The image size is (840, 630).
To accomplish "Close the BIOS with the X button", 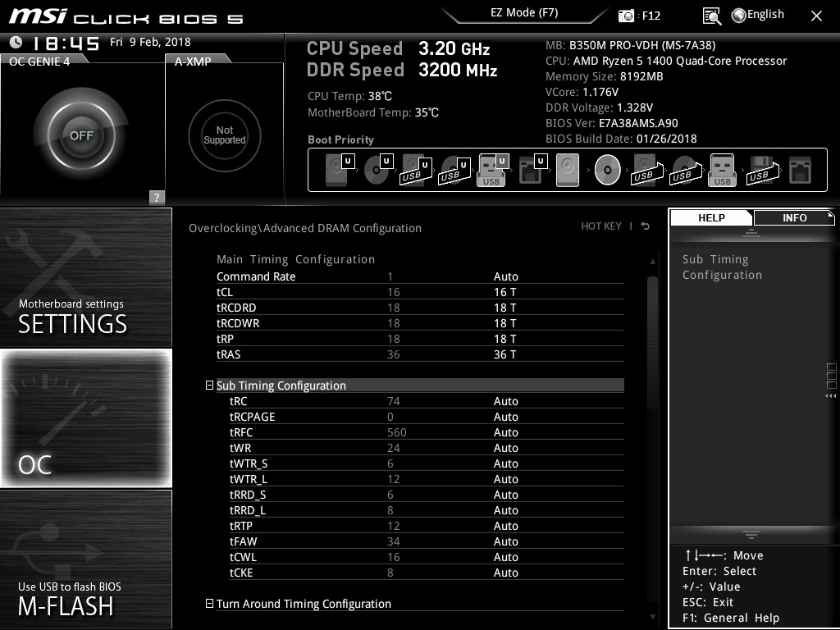I will point(816,16).
